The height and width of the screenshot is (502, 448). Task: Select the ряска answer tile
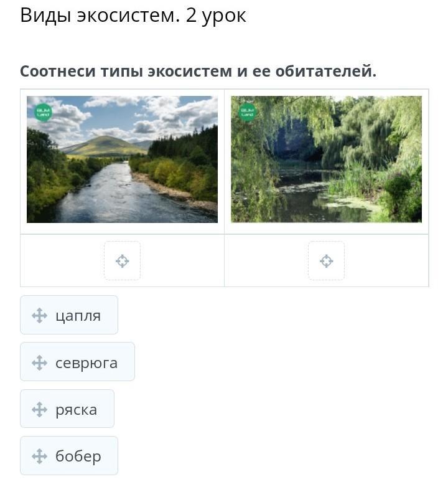click(x=67, y=409)
